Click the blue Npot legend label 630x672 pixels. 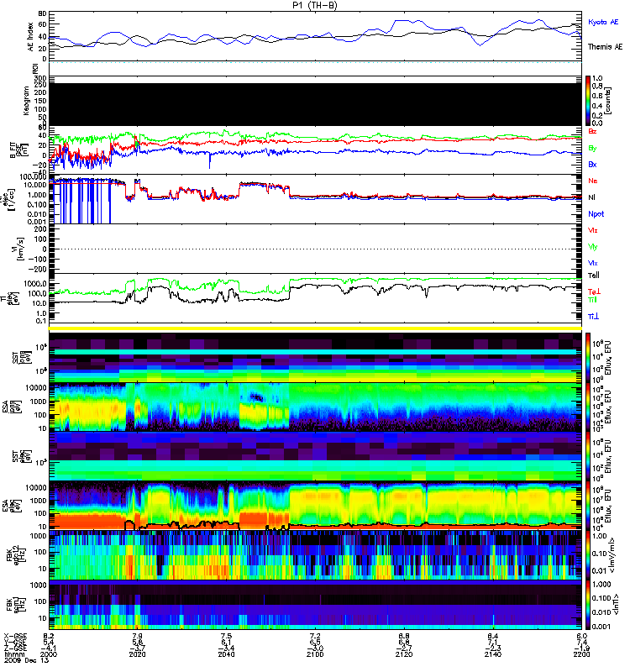click(x=596, y=214)
